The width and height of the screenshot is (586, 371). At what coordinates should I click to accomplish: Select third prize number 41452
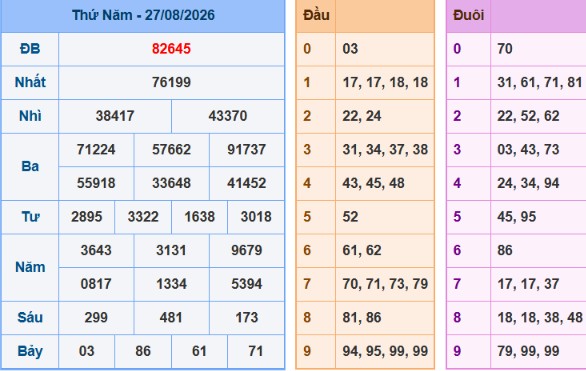(247, 183)
